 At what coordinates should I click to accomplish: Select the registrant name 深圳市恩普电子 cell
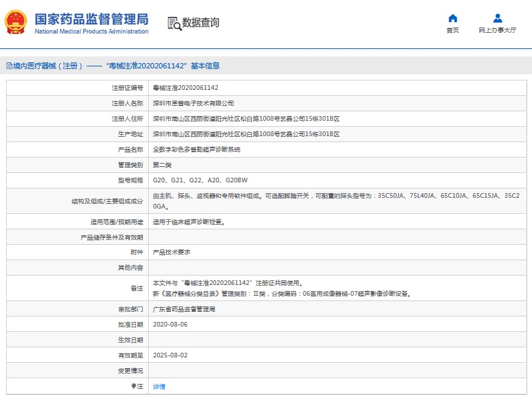[337, 103]
